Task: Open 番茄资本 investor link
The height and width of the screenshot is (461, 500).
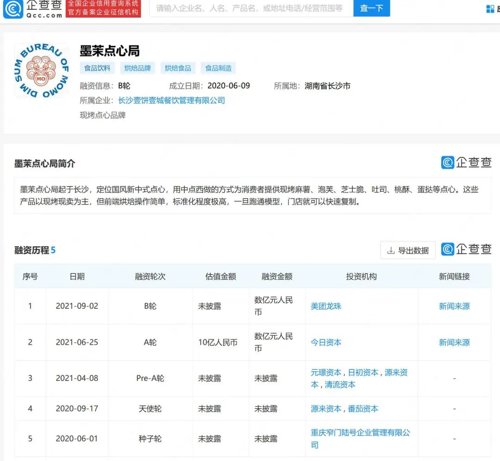Action: point(363,409)
